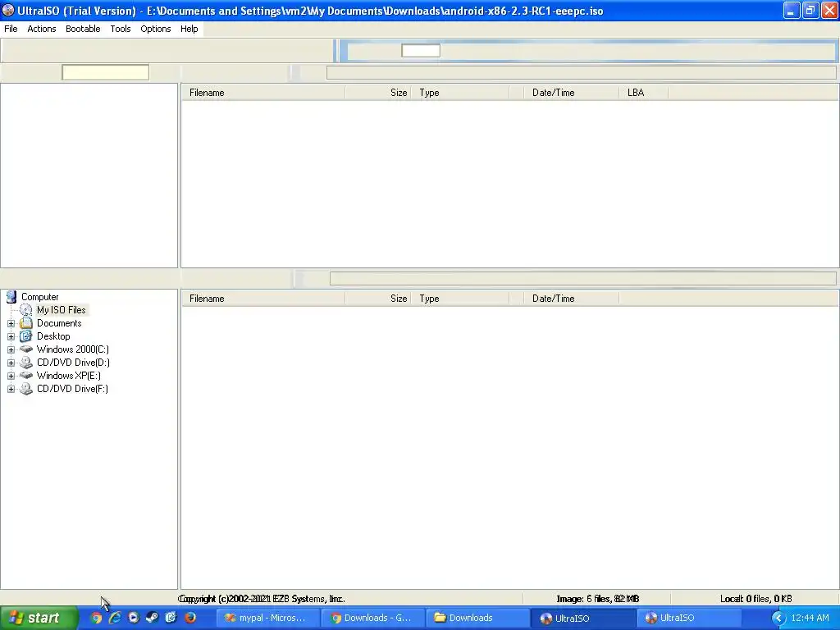The height and width of the screenshot is (630, 840).
Task: Click the Copyright EZB Systems status text
Action: coord(262,599)
